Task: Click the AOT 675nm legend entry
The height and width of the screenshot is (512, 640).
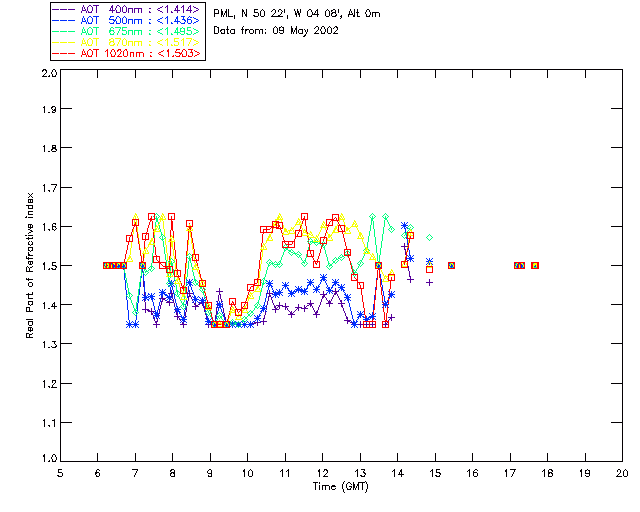Action: 126,31
